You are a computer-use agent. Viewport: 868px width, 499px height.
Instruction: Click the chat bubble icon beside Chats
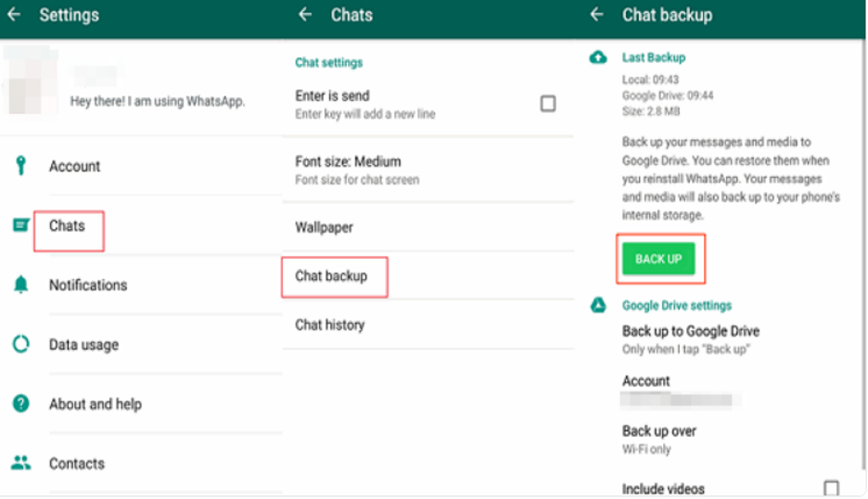20,225
